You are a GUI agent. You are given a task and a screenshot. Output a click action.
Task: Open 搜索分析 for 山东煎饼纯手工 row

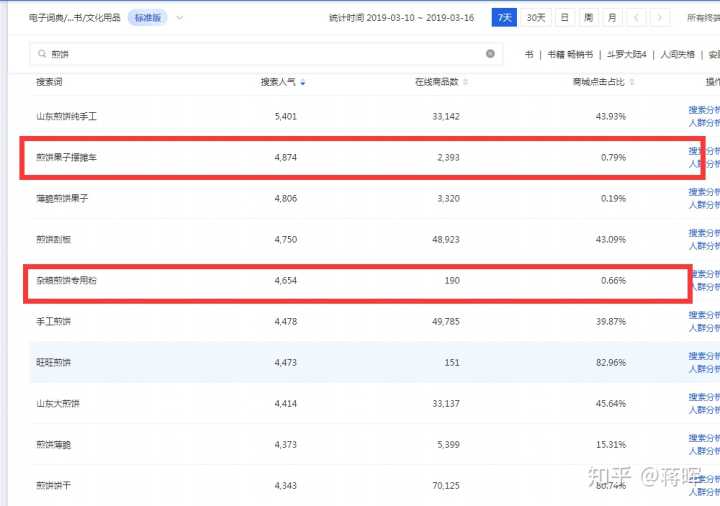[703, 110]
